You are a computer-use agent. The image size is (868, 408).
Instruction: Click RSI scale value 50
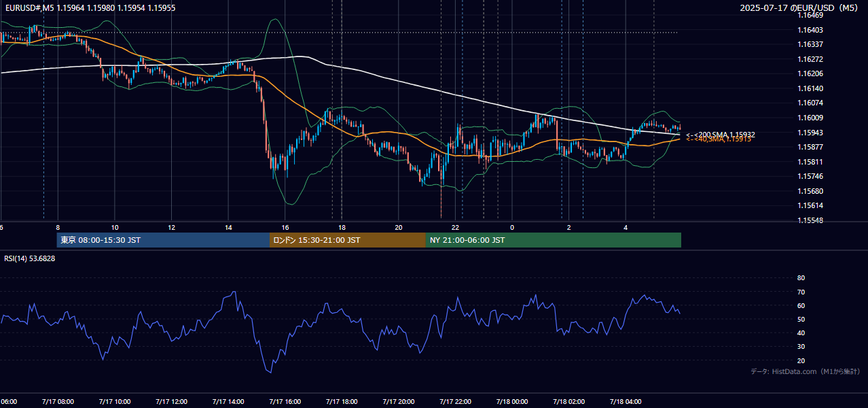(801, 319)
